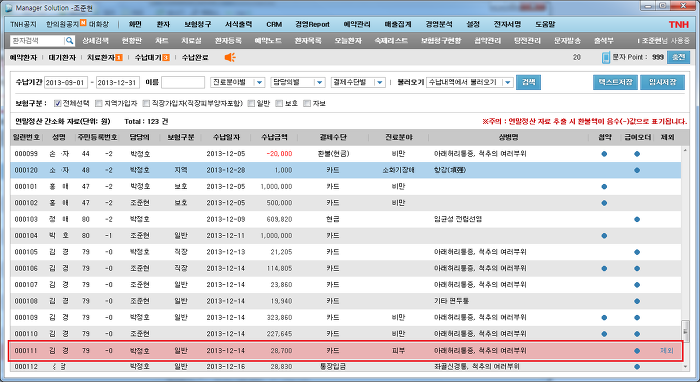
Task: Open the 화면 menu
Action: tap(135, 24)
